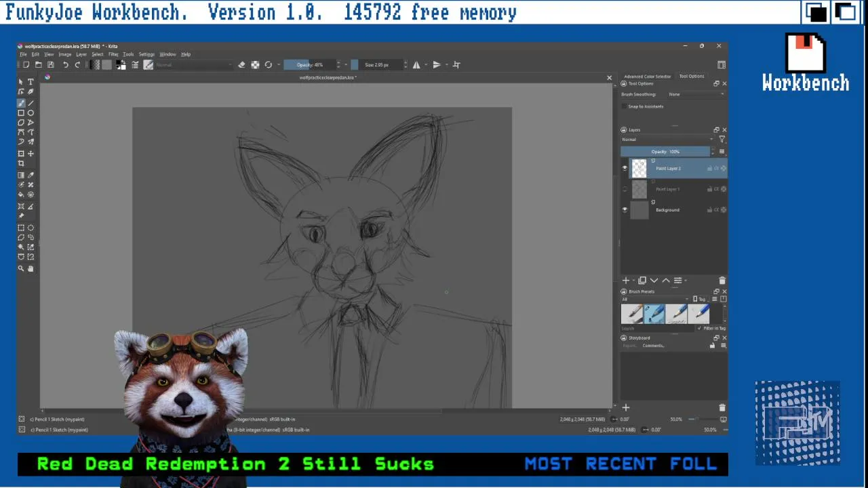Open the blending mode dropdown in toolbar

pos(194,64)
